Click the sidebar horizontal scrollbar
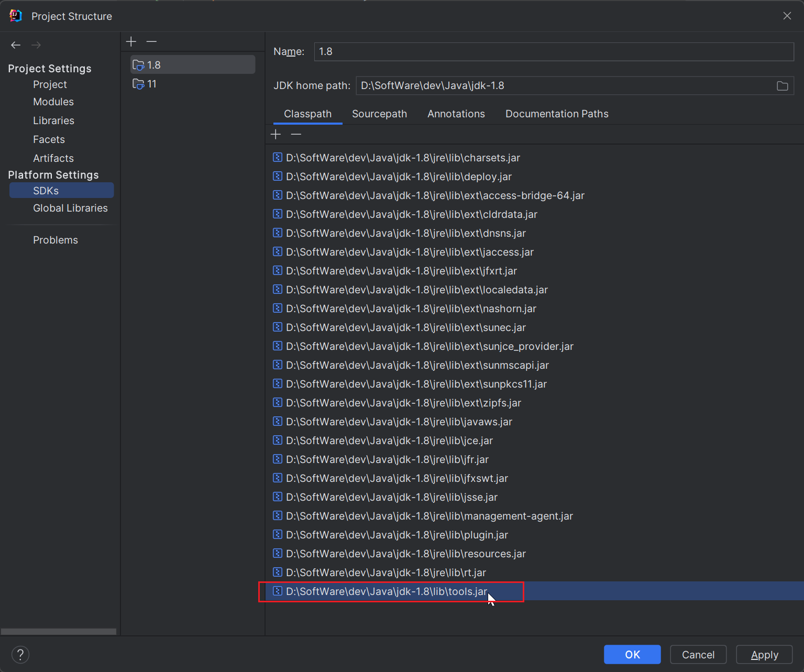The height and width of the screenshot is (672, 804). click(x=59, y=632)
